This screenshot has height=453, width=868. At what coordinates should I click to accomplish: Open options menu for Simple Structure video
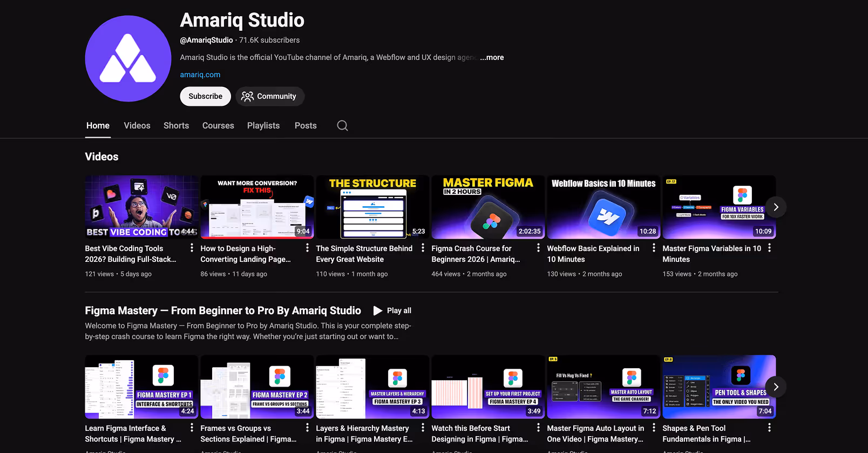423,248
